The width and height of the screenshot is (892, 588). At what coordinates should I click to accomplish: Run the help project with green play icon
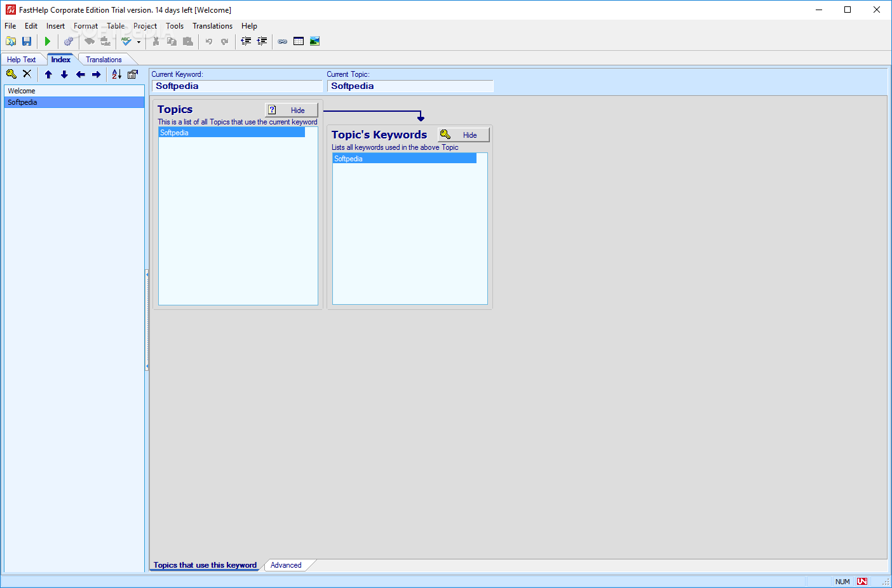tap(48, 41)
